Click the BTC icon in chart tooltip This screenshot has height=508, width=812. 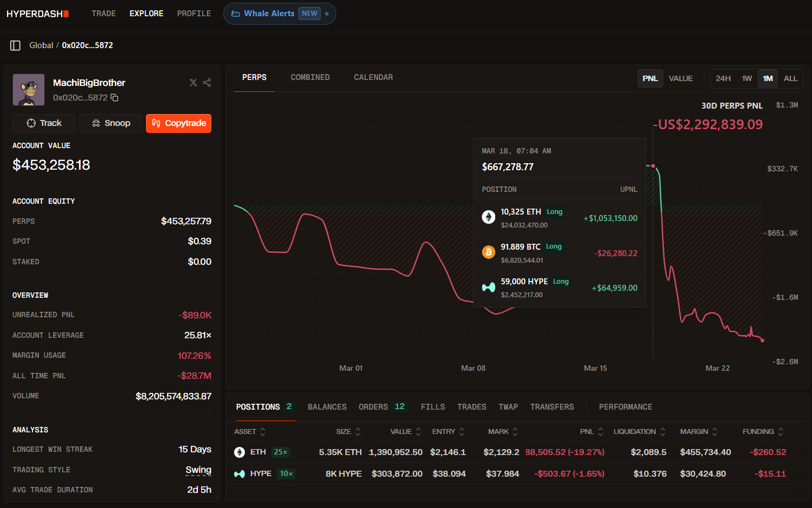click(x=489, y=252)
